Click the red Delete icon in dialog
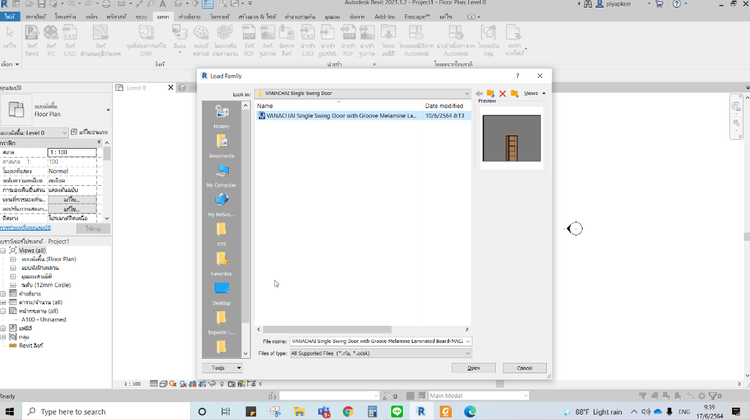 pyautogui.click(x=502, y=93)
